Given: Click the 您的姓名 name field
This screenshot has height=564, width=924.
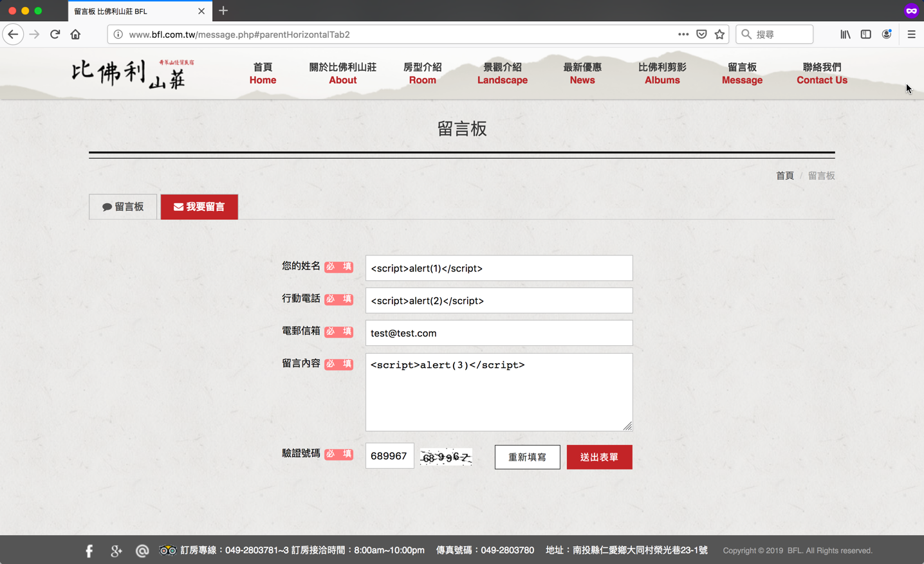Looking at the screenshot, I should [x=499, y=268].
